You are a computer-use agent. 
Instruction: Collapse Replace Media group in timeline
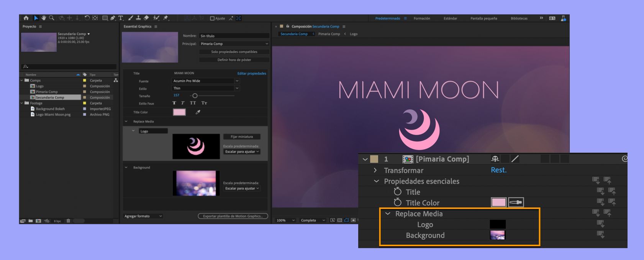point(388,214)
